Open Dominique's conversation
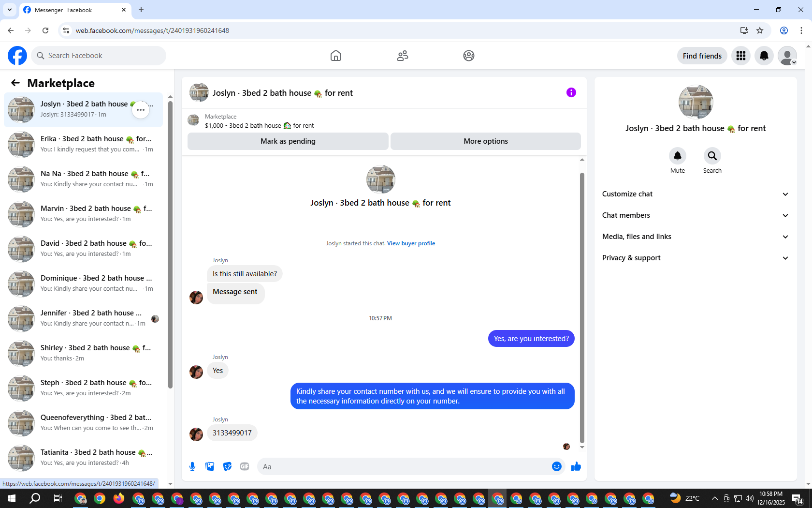Viewport: 812px width, 508px height. (x=84, y=284)
